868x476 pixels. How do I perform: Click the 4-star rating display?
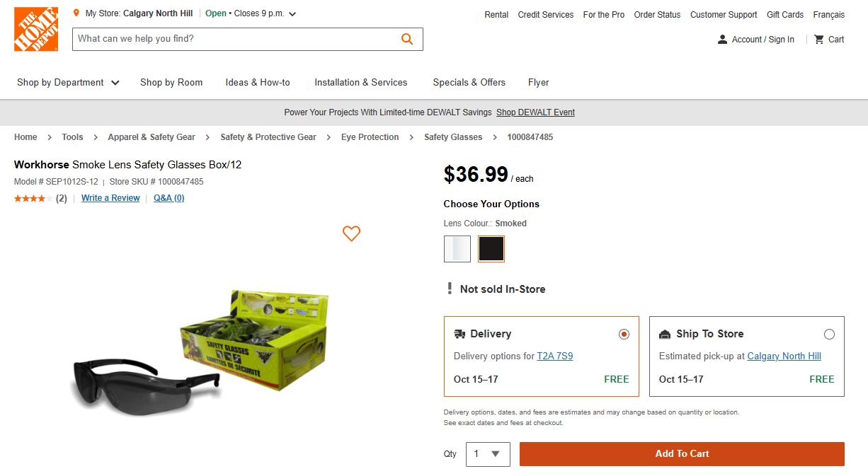[32, 198]
